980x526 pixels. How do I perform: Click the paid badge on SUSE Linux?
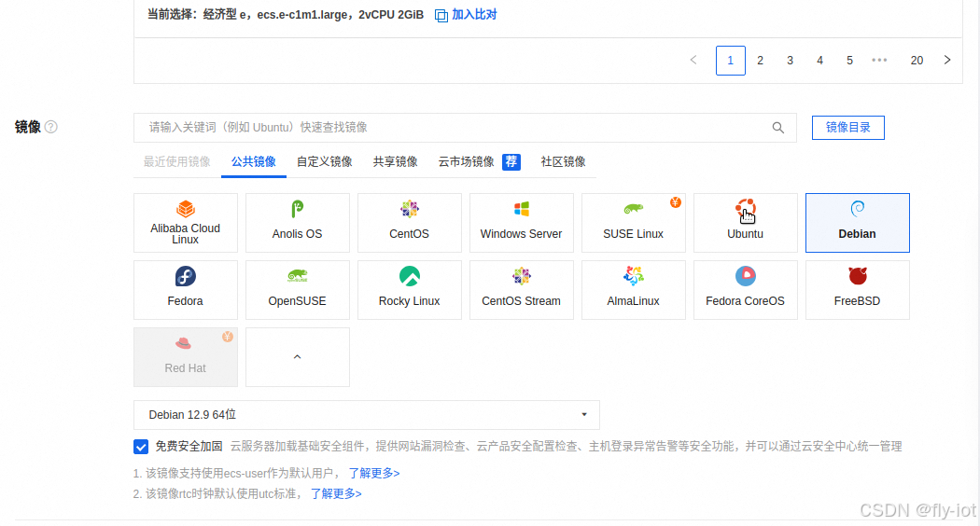click(676, 202)
